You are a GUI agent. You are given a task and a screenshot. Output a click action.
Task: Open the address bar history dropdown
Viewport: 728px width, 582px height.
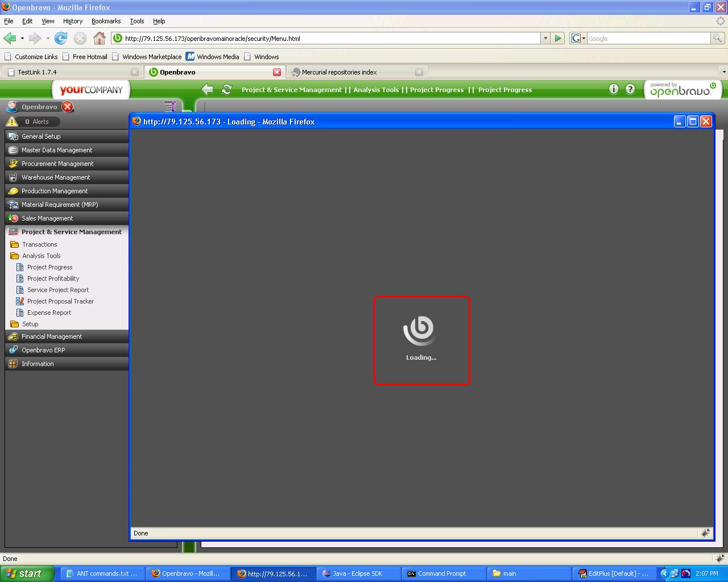click(x=545, y=38)
